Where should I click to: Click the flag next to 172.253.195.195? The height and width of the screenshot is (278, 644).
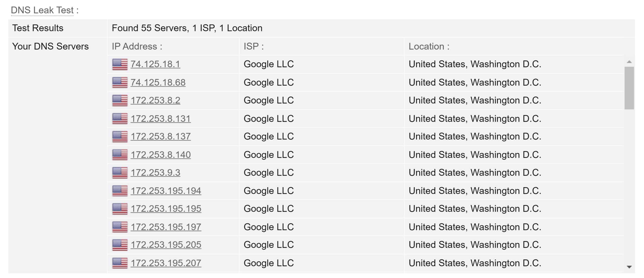pos(120,209)
